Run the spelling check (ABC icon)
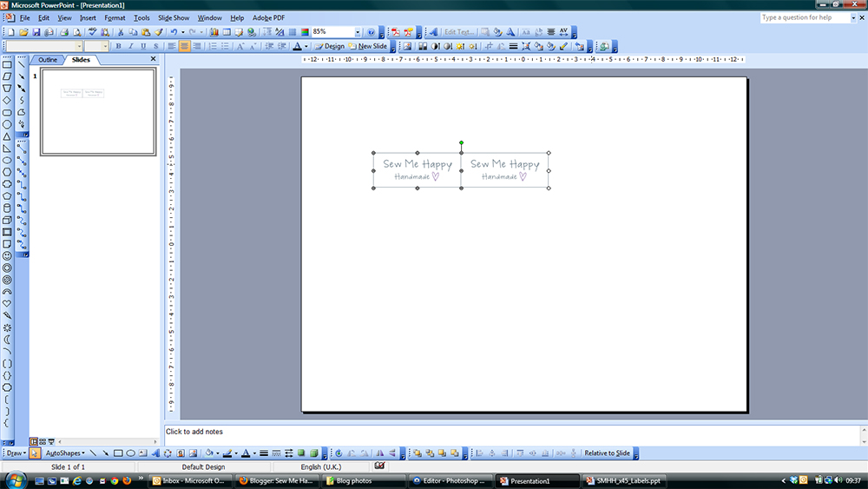Image resolution: width=868 pixels, height=489 pixels. point(93,32)
